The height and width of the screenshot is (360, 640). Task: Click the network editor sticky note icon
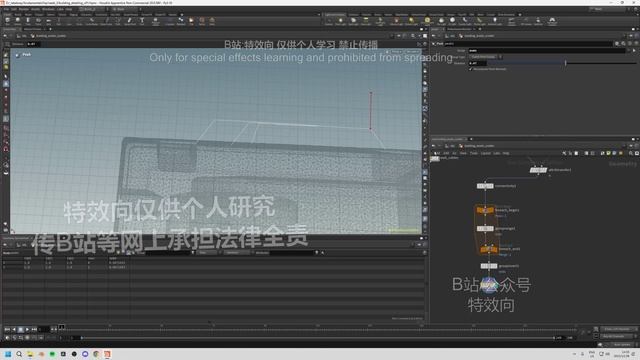[609, 153]
